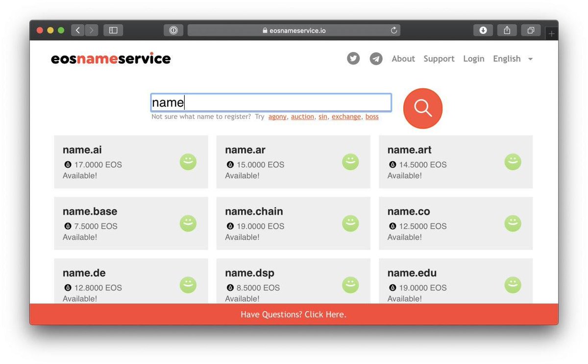The height and width of the screenshot is (364, 588).
Task: Go forward with Safari forward arrow
Action: [92, 30]
